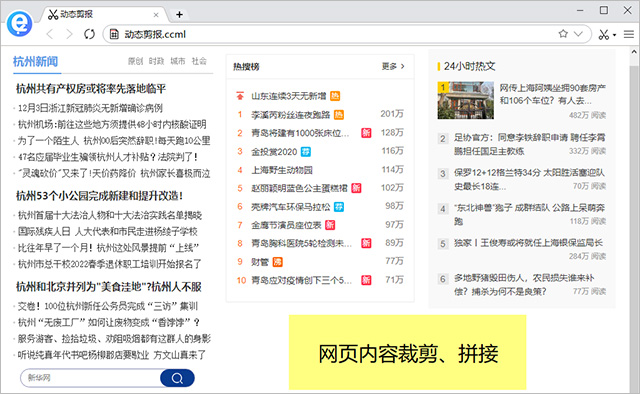Open scissors tool dropdown arrow
The height and width of the screenshot is (394, 640).
(614, 35)
